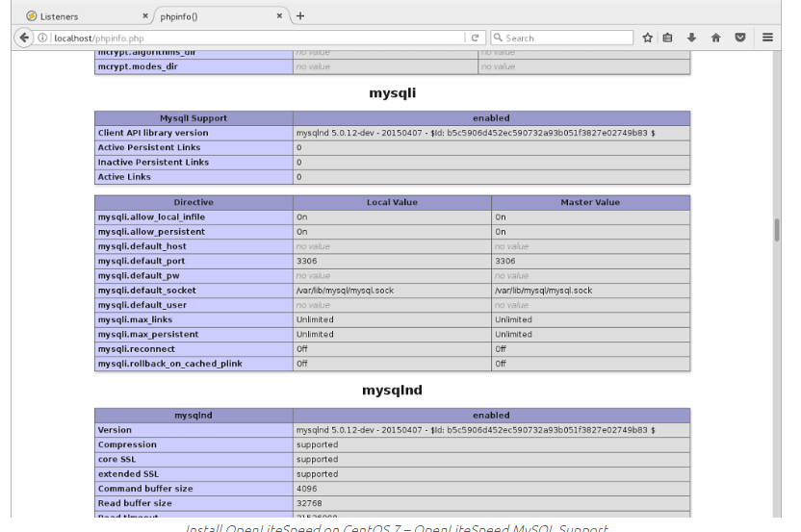The width and height of the screenshot is (801, 532).
Task: Click the Local Value column header
Action: 393,202
